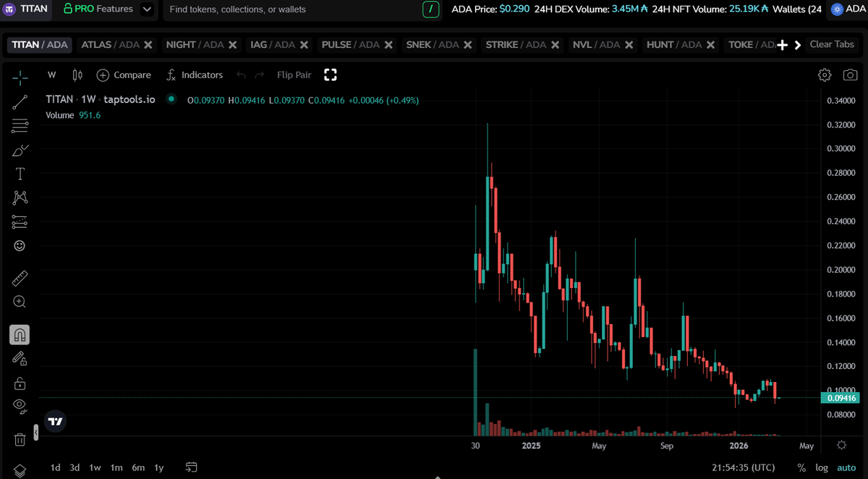
Task: Toggle stay in drawing mode
Action: pos(20,358)
